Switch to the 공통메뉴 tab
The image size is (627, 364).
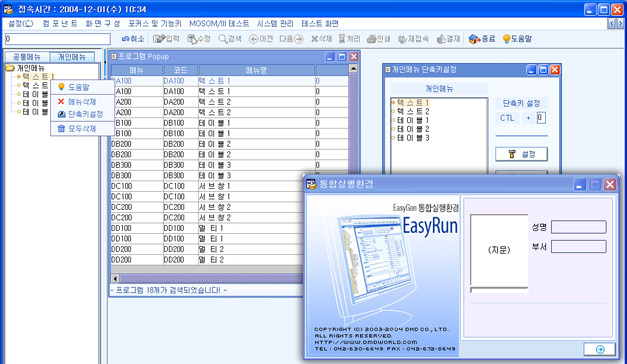coord(27,57)
